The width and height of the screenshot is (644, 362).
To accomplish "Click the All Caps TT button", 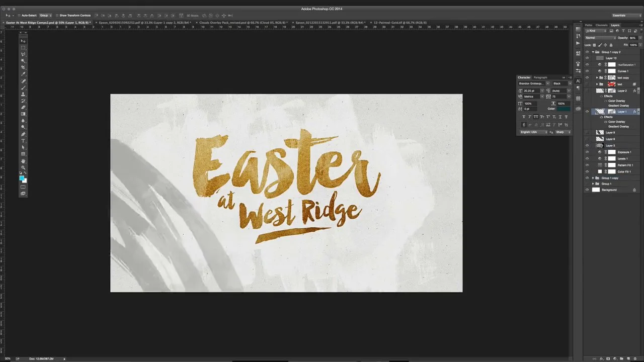I will pyautogui.click(x=536, y=117).
